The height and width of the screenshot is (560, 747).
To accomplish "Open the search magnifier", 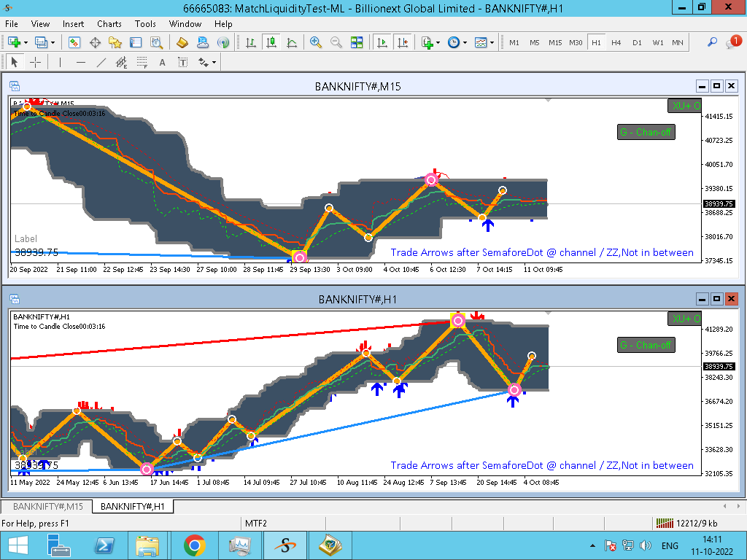I will click(x=712, y=42).
